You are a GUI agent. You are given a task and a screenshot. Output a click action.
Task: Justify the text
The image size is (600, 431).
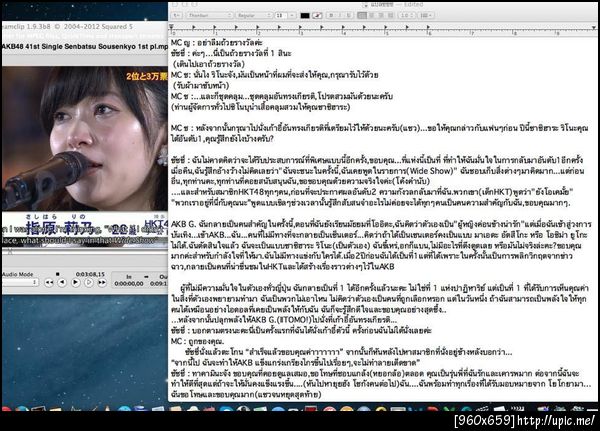[390, 16]
